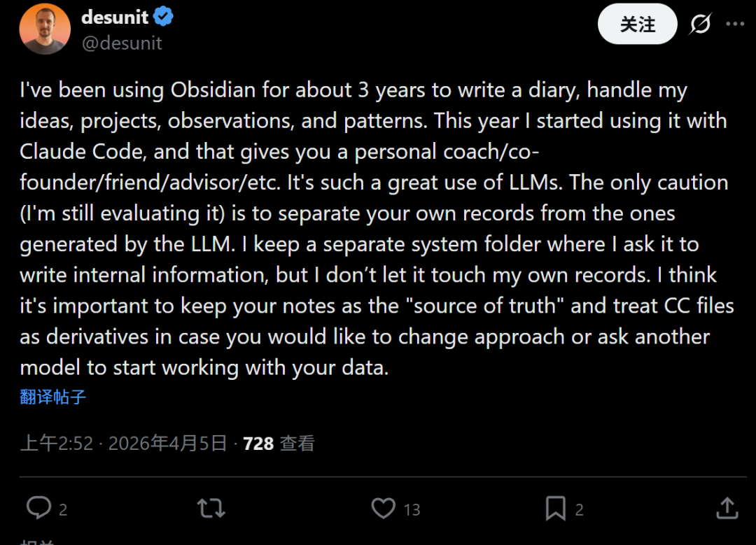The width and height of the screenshot is (756, 545).
Task: Click the 翻译帖子 translate post link
Action: [x=53, y=397]
